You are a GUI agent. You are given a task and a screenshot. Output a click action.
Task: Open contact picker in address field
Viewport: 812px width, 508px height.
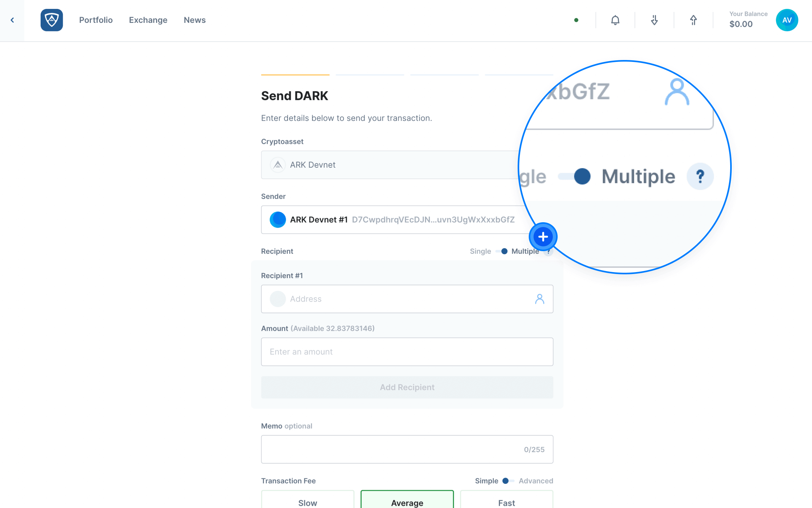point(539,299)
